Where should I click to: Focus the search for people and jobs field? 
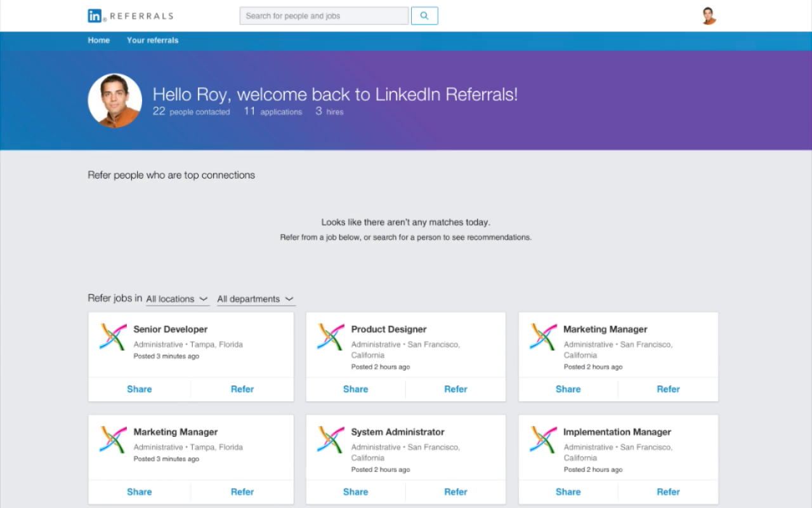[x=324, y=16]
